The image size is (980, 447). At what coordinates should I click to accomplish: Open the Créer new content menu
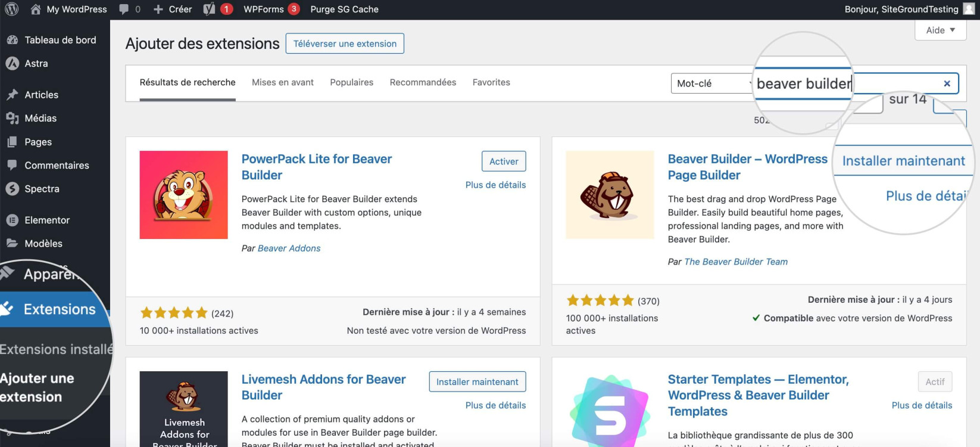tap(180, 9)
